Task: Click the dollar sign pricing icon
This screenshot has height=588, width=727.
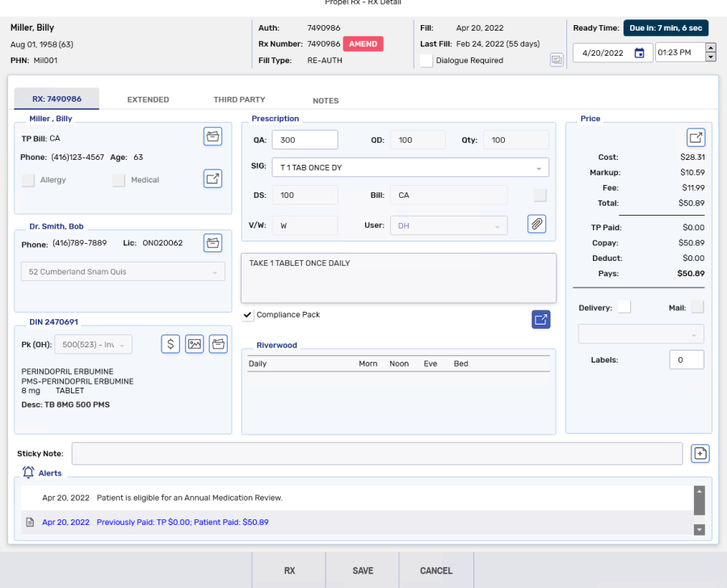Action: (x=170, y=343)
